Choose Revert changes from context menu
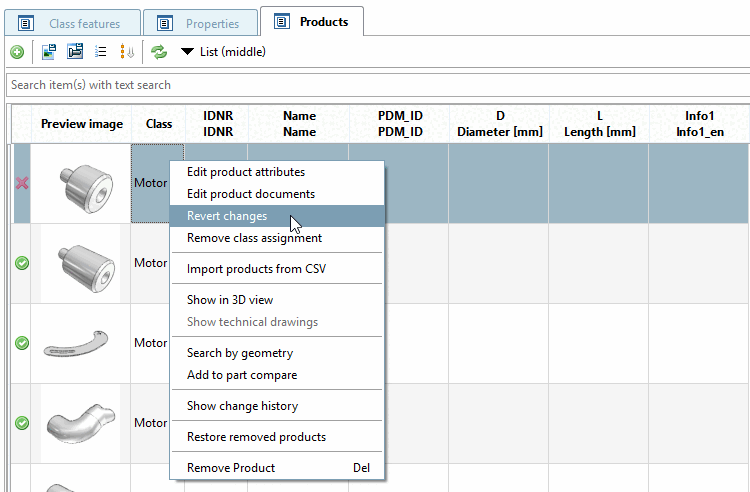The width and height of the screenshot is (750, 492). [x=227, y=216]
